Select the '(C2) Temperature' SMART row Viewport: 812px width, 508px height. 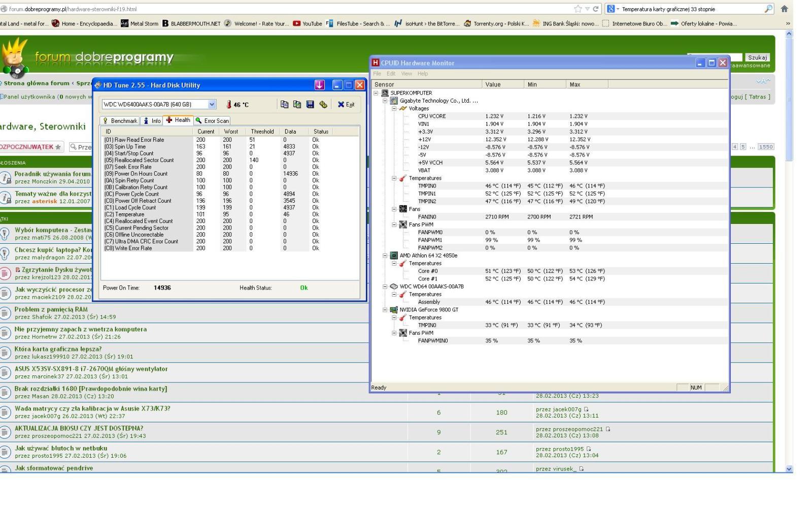tap(229, 214)
